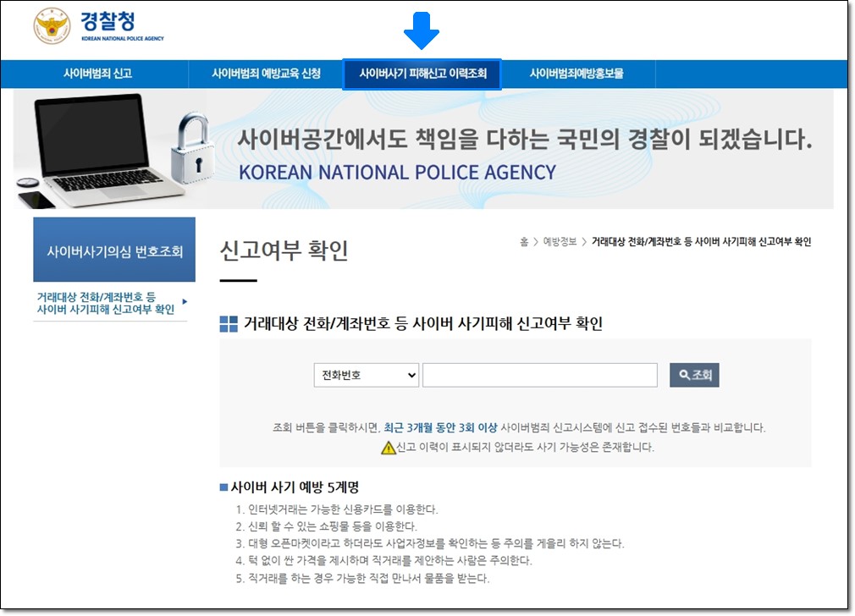Image resolution: width=855 pixels, height=616 pixels.
Task: Expand the 전화번호 search type dropdown
Action: [x=366, y=375]
